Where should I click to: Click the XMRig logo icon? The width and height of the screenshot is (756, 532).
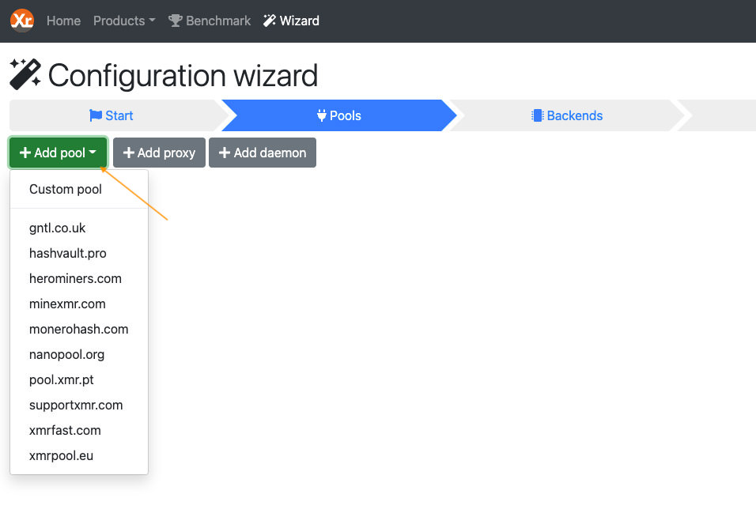22,21
